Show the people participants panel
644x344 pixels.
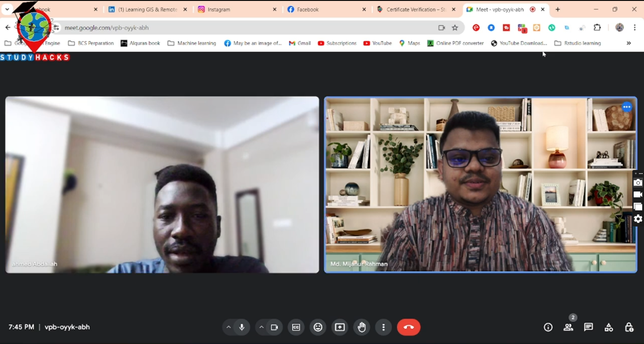[x=568, y=327]
